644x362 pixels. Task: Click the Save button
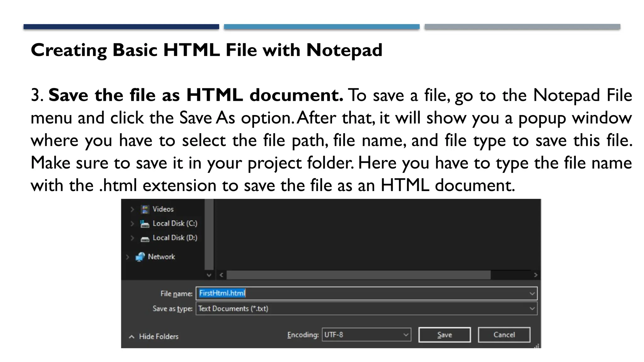tap(445, 335)
